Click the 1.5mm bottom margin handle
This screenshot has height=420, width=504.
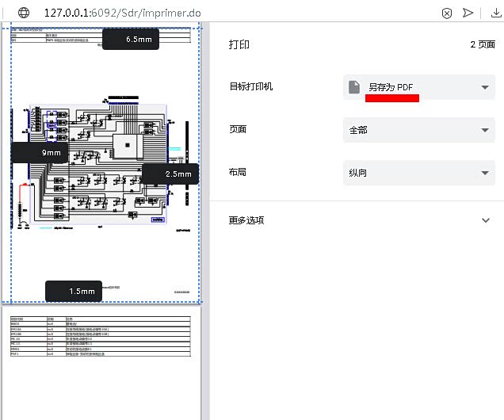pos(74,291)
